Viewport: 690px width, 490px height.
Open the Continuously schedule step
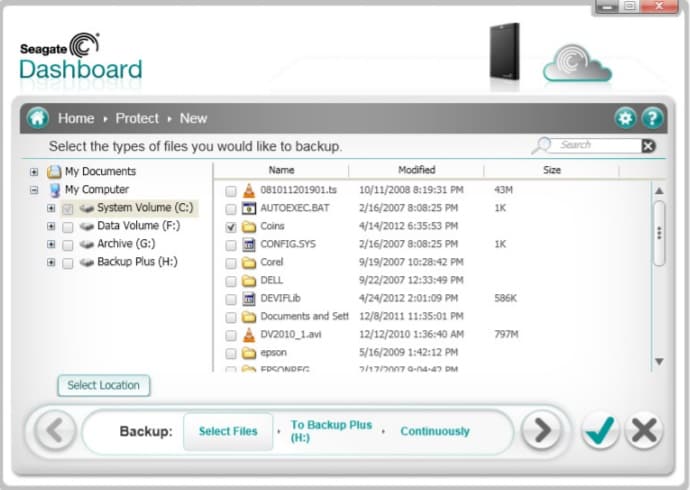coord(435,431)
